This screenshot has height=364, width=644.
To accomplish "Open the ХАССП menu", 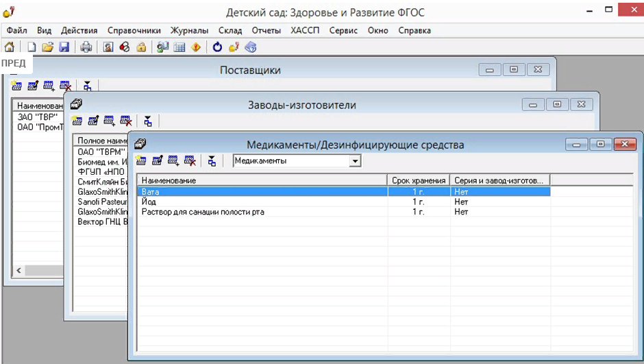I will click(305, 30).
